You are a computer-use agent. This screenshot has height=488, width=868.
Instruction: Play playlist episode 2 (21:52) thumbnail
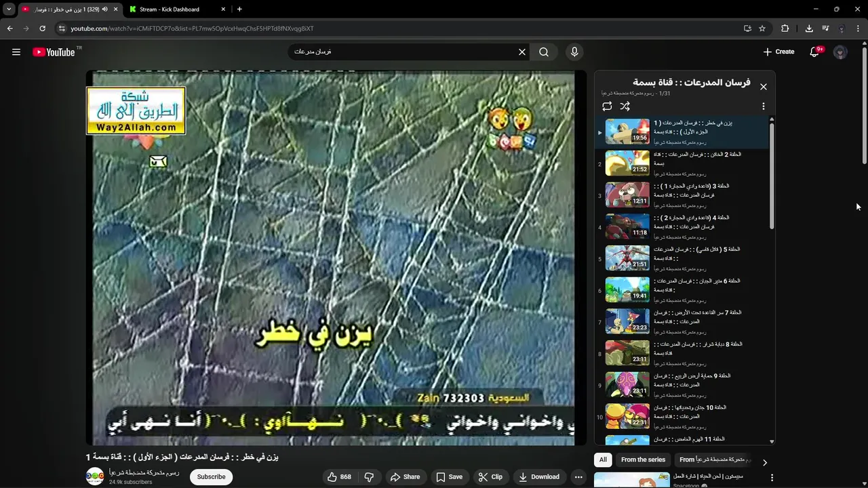tap(627, 163)
